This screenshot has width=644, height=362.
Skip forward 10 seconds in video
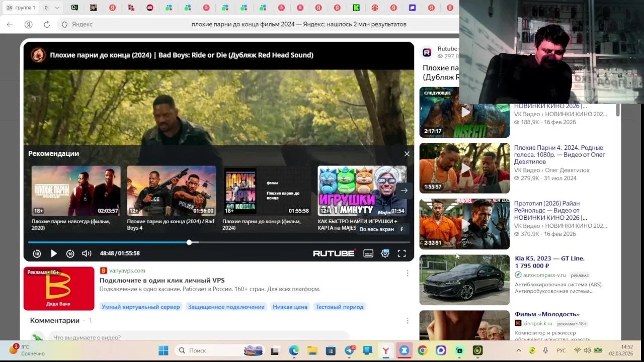tap(70, 253)
